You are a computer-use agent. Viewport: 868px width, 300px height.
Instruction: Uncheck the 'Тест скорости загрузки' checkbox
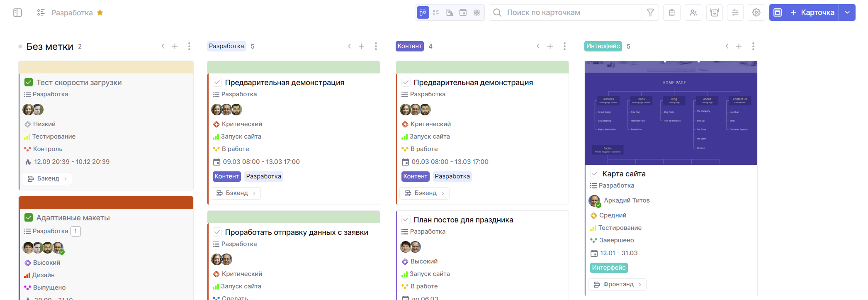29,83
